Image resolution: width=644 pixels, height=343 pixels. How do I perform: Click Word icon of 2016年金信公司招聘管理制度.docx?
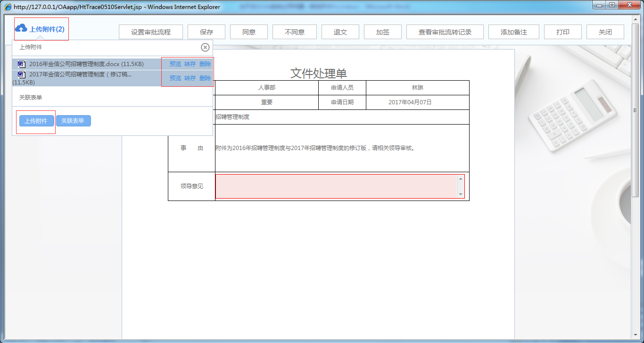pos(21,64)
